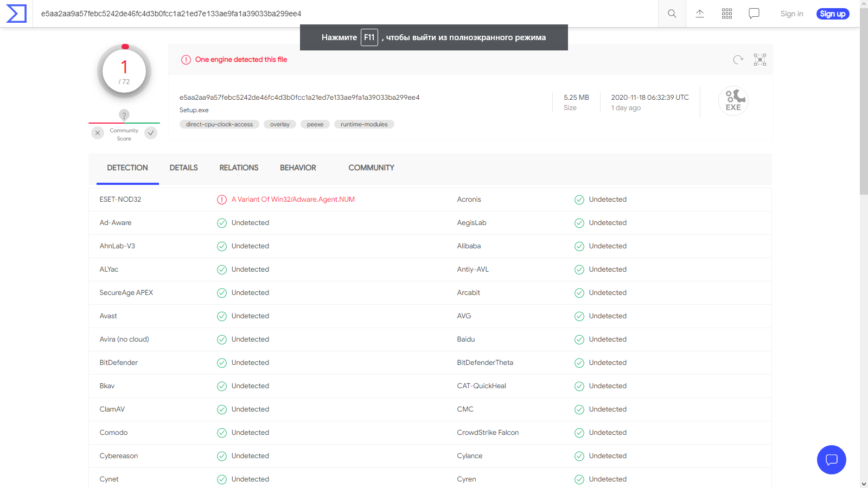Click the AhnLab-V3 engine name
Viewport: 868px width, 488px height.
point(117,246)
